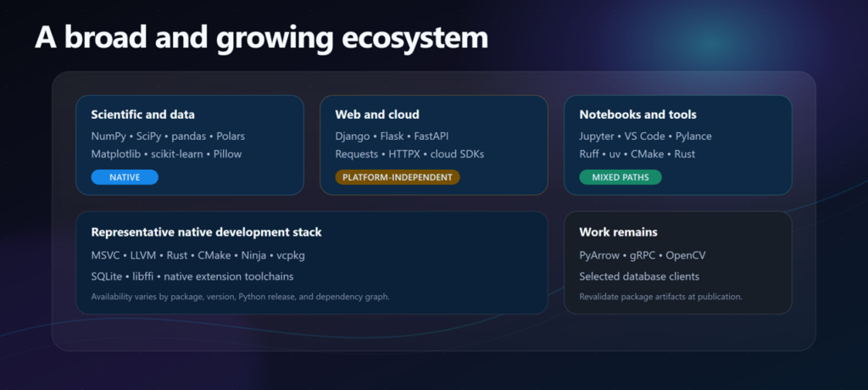
Task: Click the PLATFORM-INDEPENDENT badge
Action: [398, 177]
